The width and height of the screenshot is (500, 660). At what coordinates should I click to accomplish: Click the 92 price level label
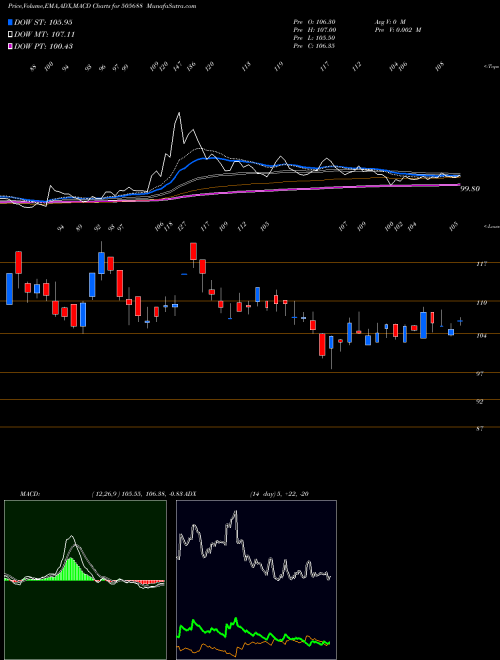tap(479, 402)
